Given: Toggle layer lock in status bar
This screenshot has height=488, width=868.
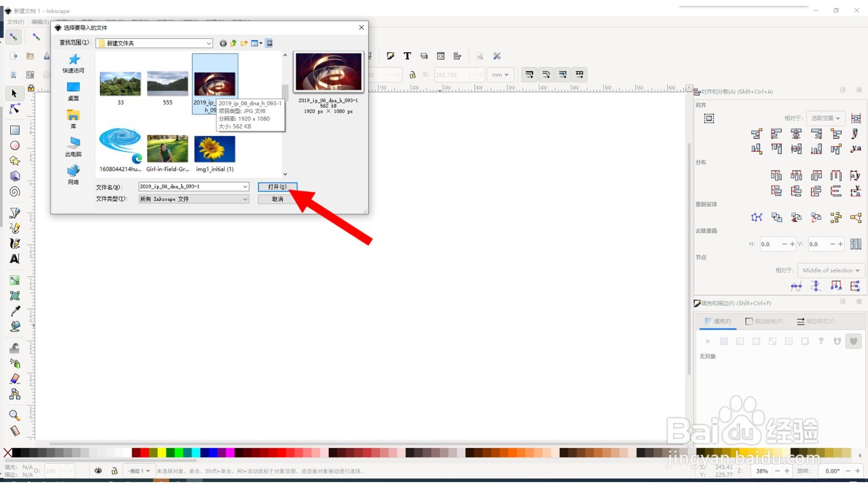Looking at the screenshot, I should click(114, 471).
